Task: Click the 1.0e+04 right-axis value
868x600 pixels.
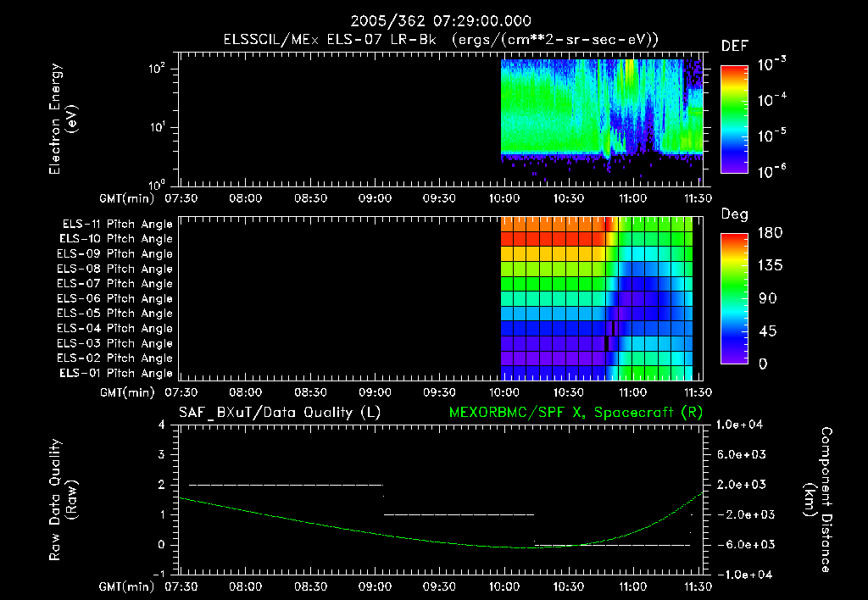Action: [x=739, y=425]
